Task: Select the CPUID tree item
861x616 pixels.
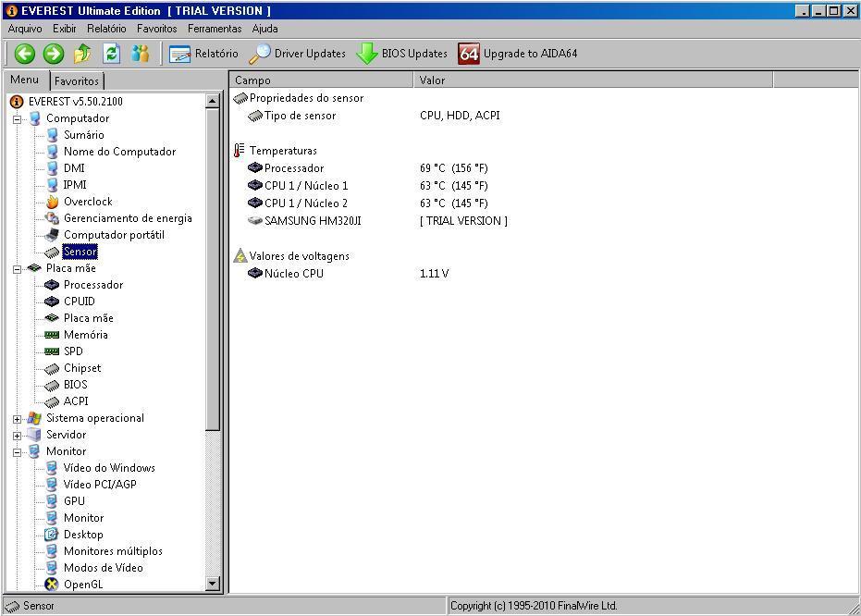Action: (x=79, y=302)
